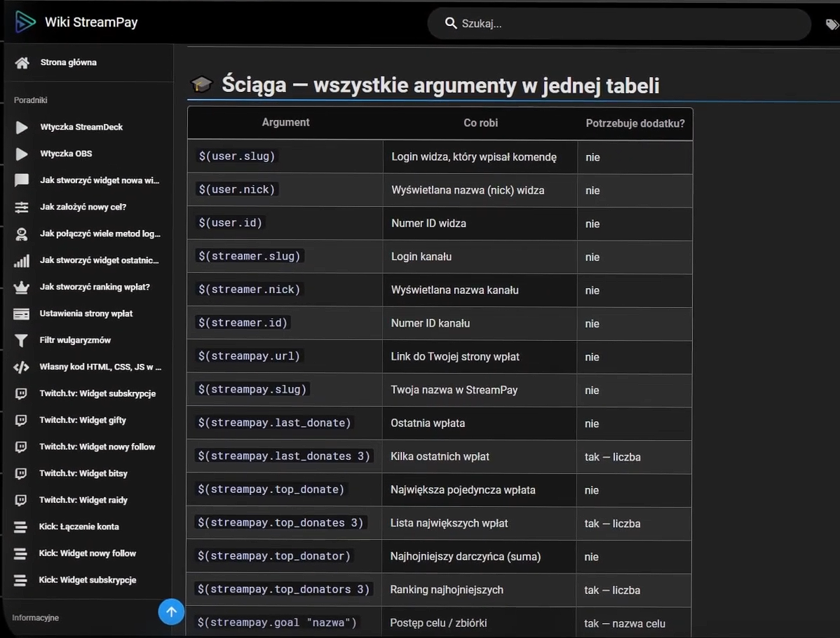Screen dimensions: 840x638
Task: Click list icon beside Kick: Widget subskrypcje
Action: [20, 580]
